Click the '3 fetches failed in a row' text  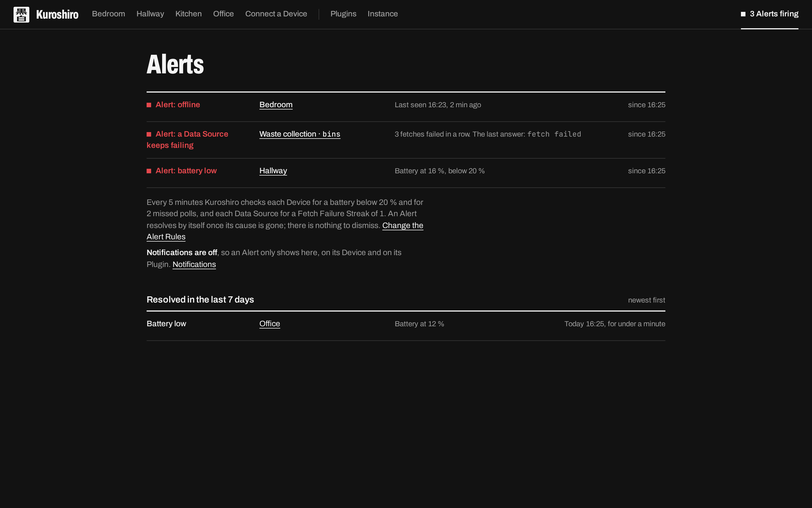tap(432, 134)
